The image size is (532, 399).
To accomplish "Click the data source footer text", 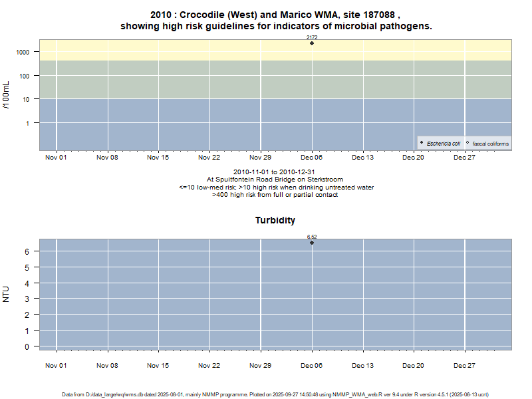I will coord(275,394).
